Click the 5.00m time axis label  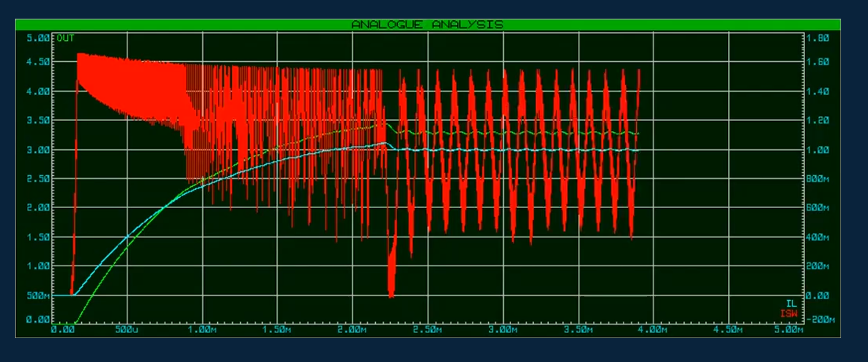pyautogui.click(x=789, y=329)
